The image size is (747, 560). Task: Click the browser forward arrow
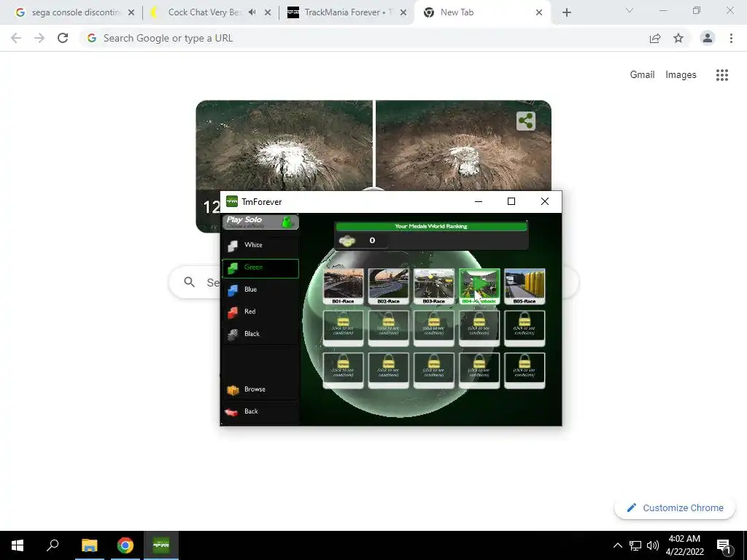(39, 38)
